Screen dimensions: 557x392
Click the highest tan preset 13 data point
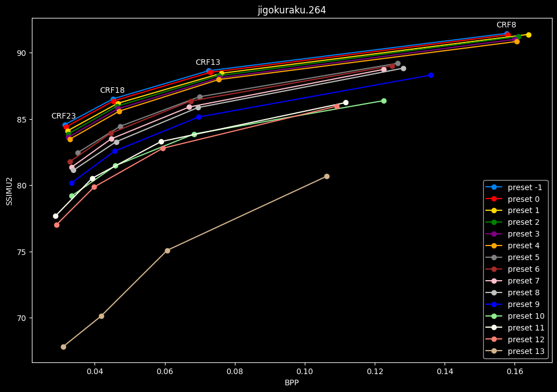click(x=327, y=177)
